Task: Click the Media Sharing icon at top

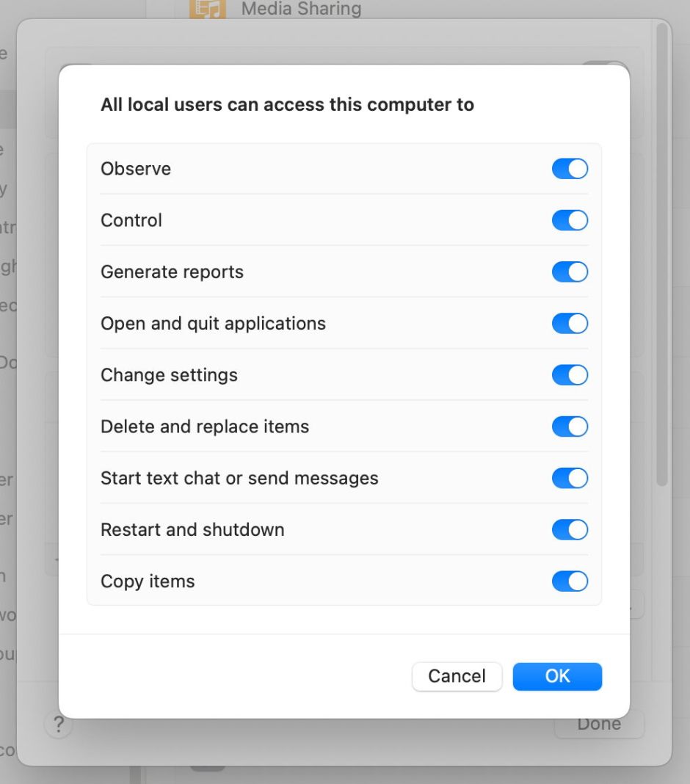Action: (208, 10)
